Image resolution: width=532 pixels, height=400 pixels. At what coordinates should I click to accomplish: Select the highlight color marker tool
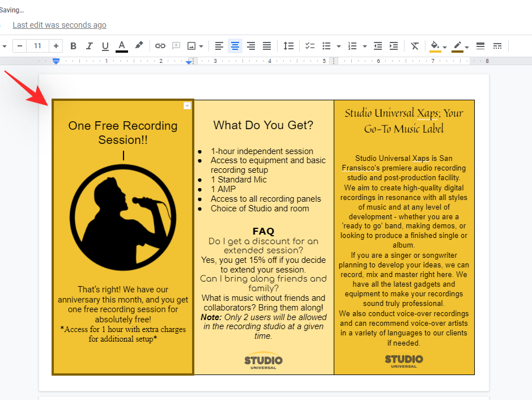pos(138,46)
